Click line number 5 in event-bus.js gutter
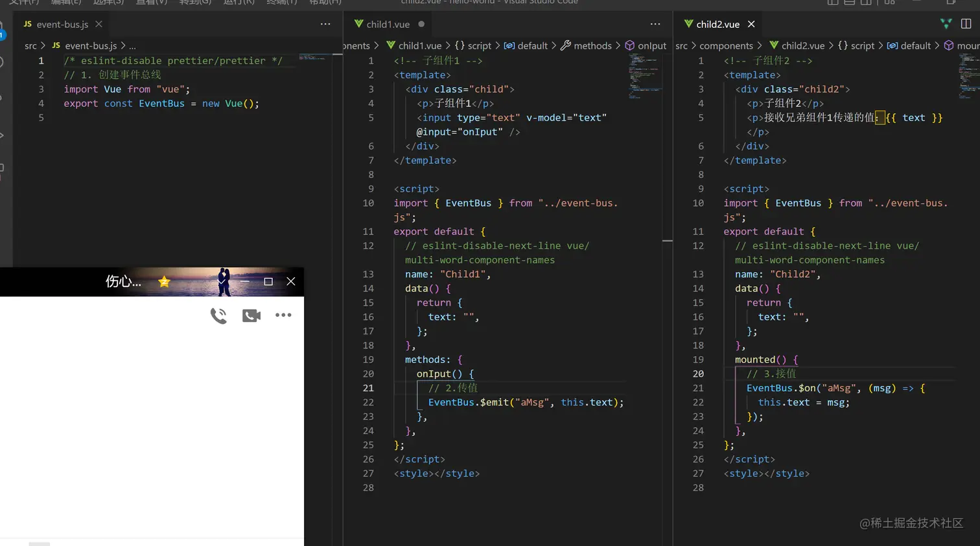980x546 pixels. 41,118
